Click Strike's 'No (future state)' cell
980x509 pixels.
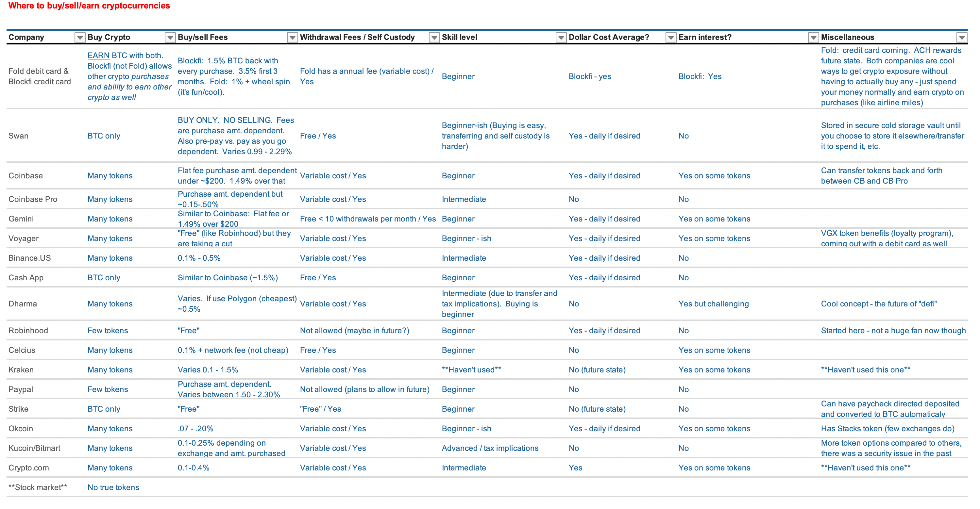tap(597, 409)
